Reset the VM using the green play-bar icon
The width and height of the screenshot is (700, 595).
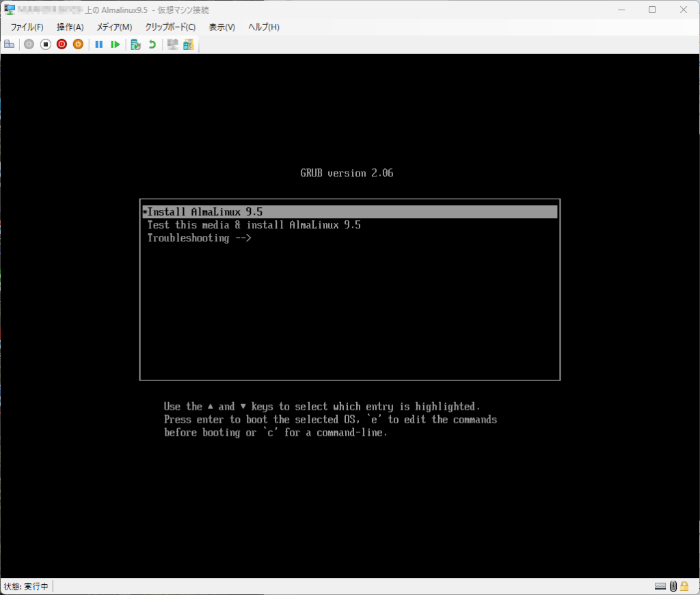point(116,44)
